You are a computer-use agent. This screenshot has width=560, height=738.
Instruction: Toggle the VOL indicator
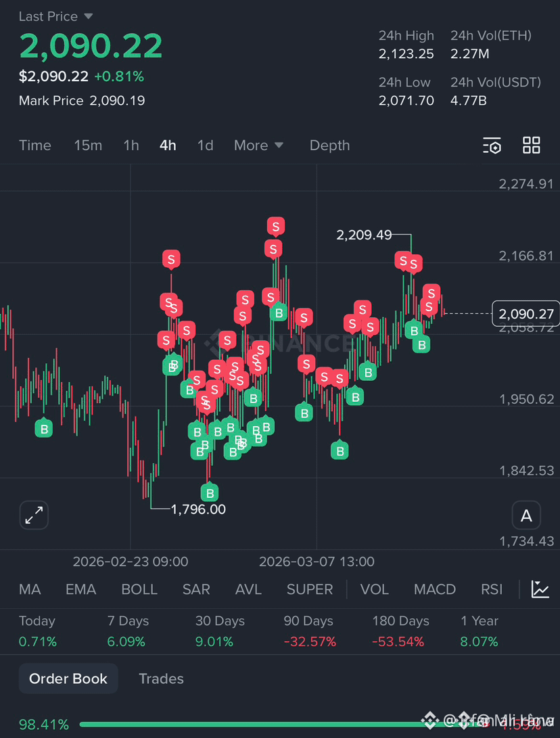coord(375,589)
